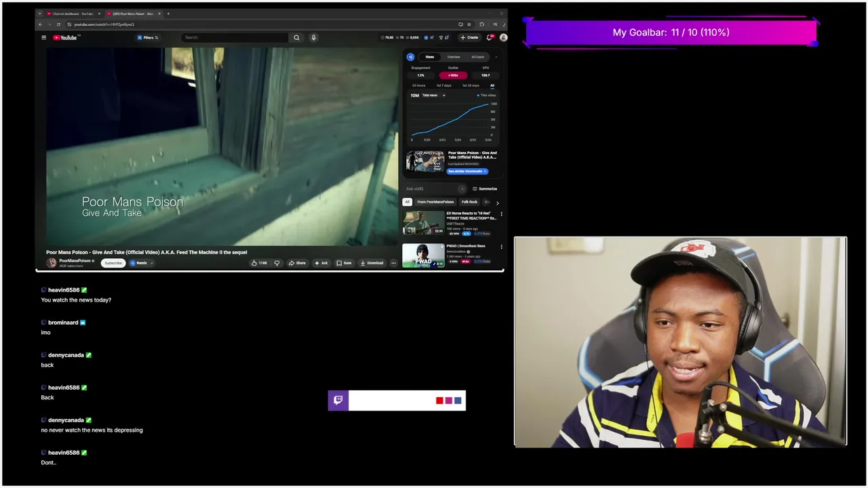Screen dimensions: 868x488
Task: Switch to the Poor Mans Poison browser tab
Action: pyautogui.click(x=134, y=14)
